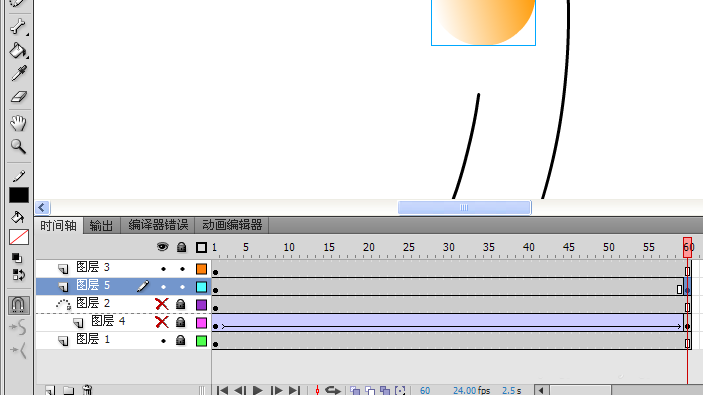Screen dimensions: 703x395
Task: Select the Hand tool
Action: coord(18,123)
